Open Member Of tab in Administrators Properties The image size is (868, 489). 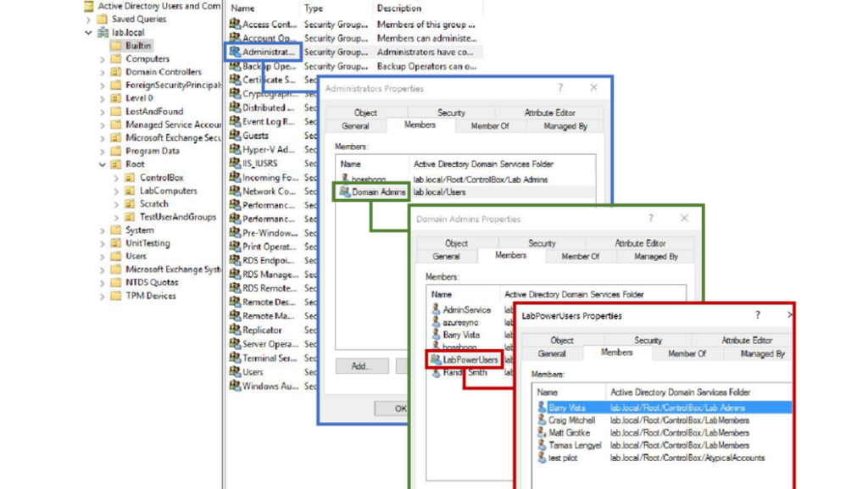pos(490,126)
